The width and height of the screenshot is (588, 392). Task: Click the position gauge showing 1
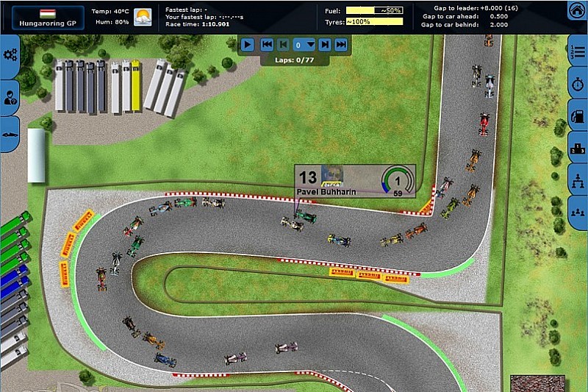pyautogui.click(x=398, y=181)
